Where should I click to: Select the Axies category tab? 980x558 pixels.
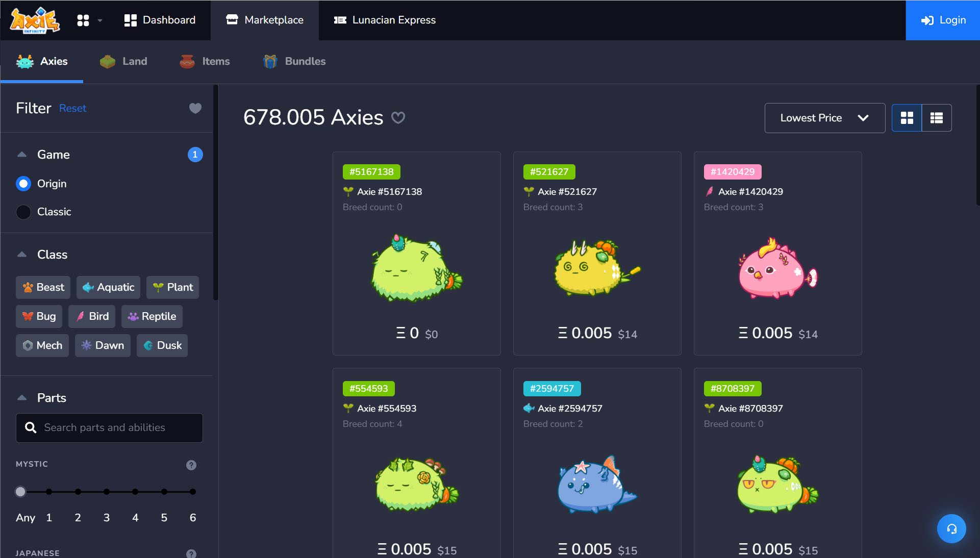42,61
